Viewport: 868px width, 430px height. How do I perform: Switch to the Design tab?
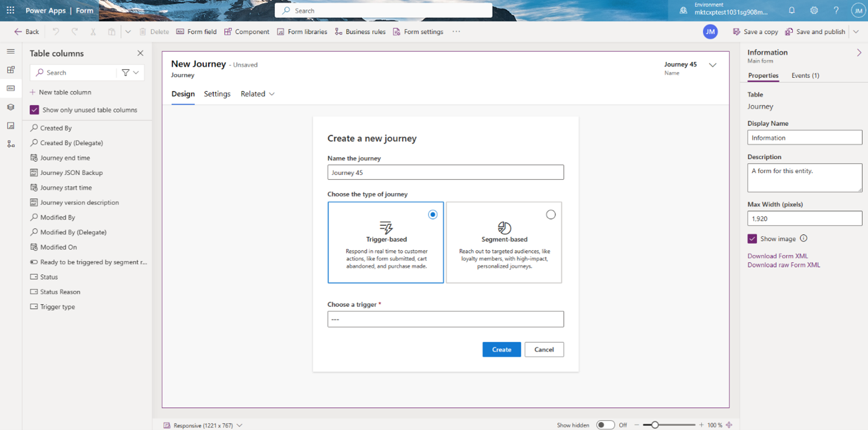pos(183,94)
